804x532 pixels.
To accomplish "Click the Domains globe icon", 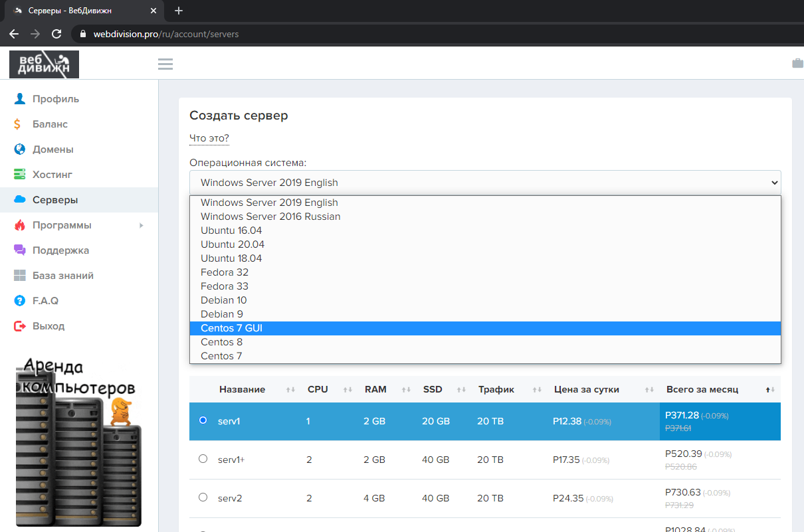I will click(20, 149).
